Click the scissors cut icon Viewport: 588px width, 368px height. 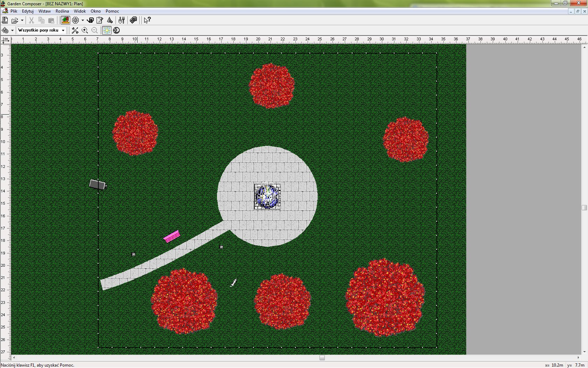[31, 20]
